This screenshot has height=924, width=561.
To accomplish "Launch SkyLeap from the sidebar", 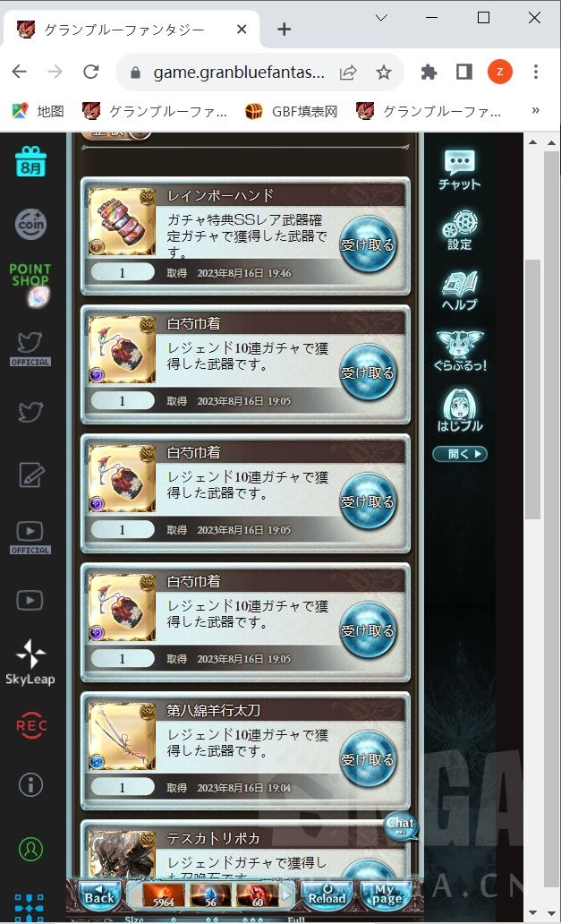I will click(x=30, y=663).
